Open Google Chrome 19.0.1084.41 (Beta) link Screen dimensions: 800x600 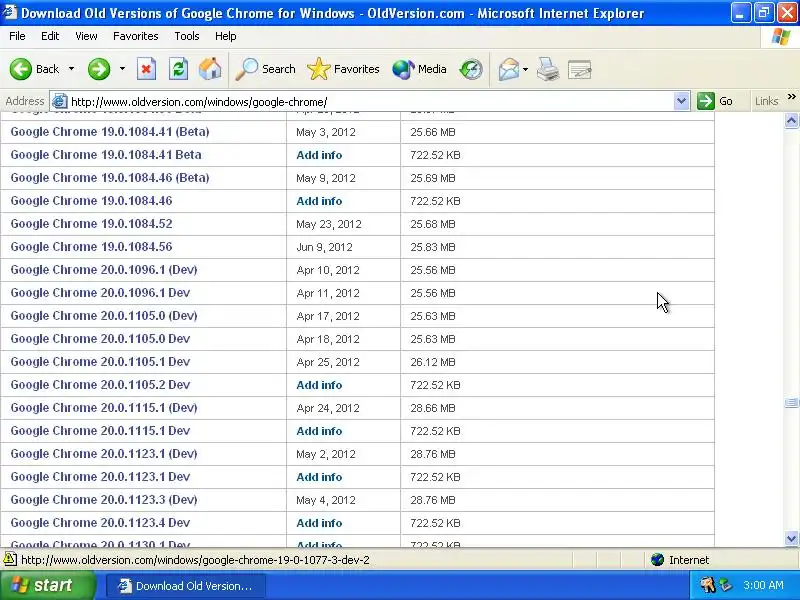tap(110, 132)
